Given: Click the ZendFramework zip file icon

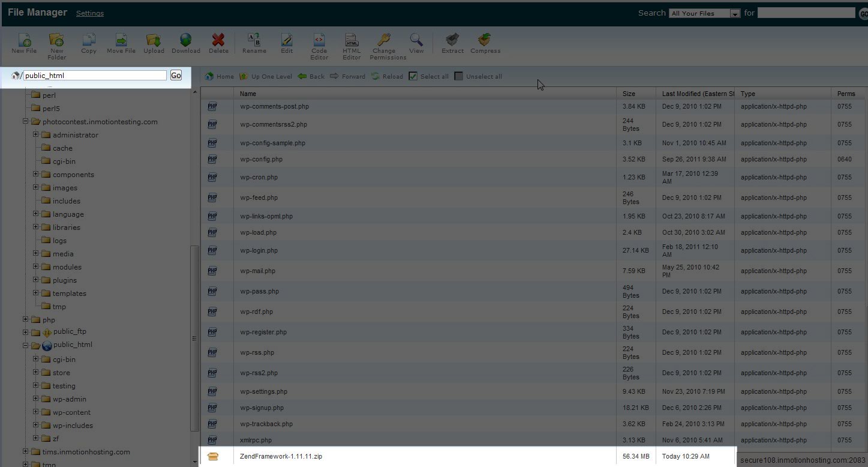Looking at the screenshot, I should point(212,456).
